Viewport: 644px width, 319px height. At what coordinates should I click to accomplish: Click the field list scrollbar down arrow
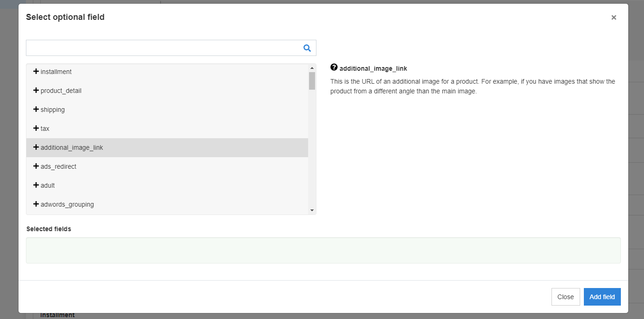312,210
